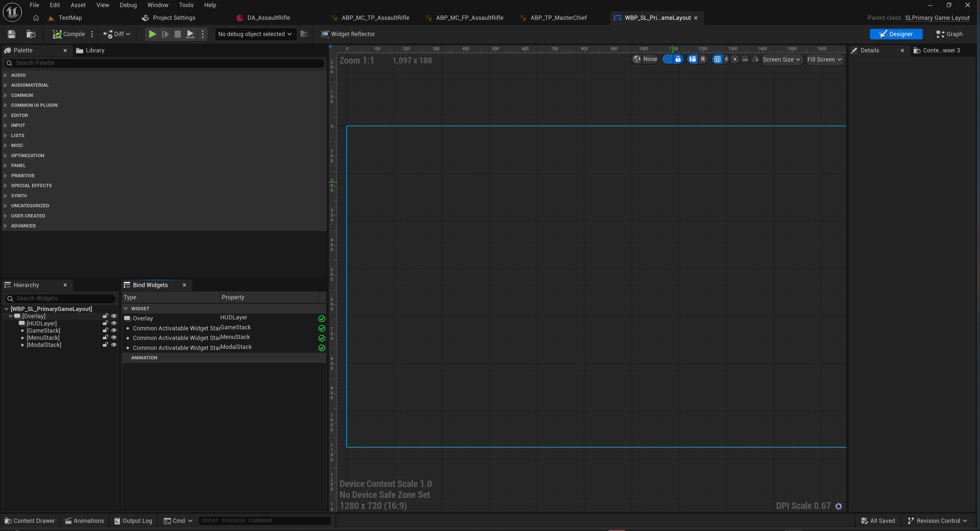Switch to Designer mode
980x531 pixels.
(x=896, y=34)
